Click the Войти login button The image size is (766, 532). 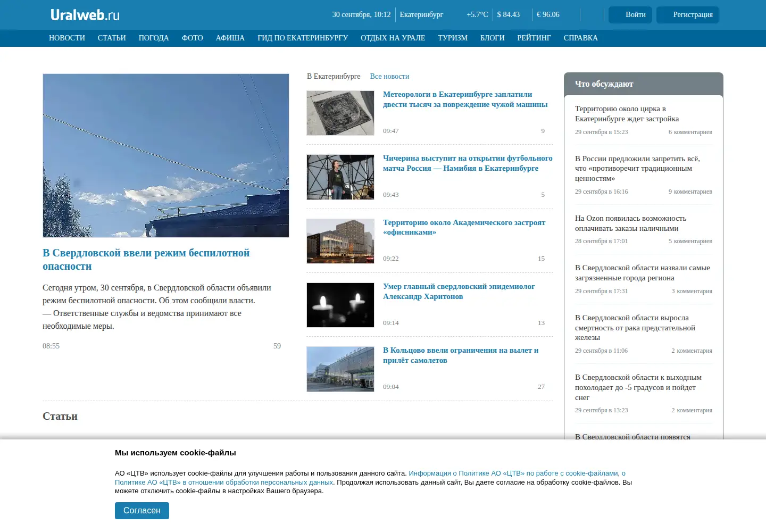pos(631,15)
